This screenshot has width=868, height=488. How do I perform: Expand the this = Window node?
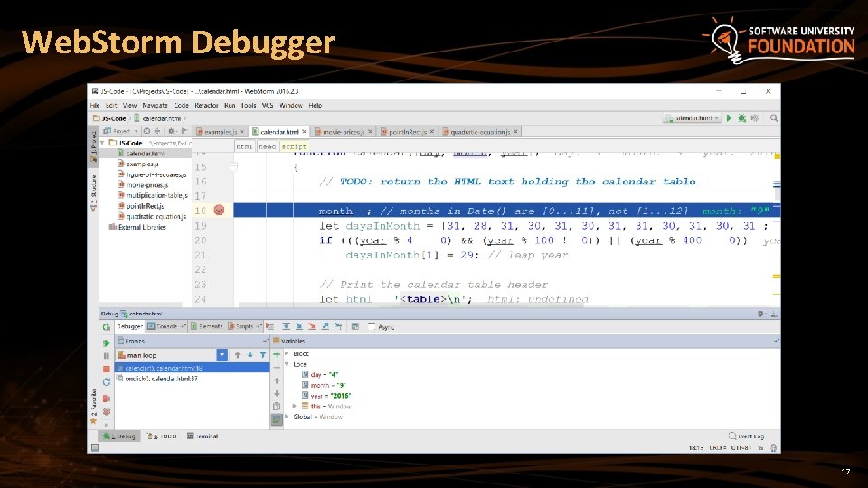[295, 406]
